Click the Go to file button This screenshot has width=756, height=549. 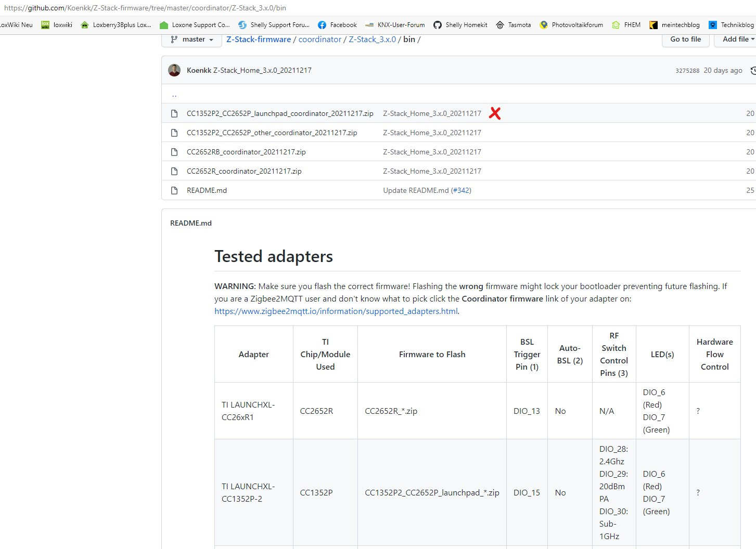685,40
